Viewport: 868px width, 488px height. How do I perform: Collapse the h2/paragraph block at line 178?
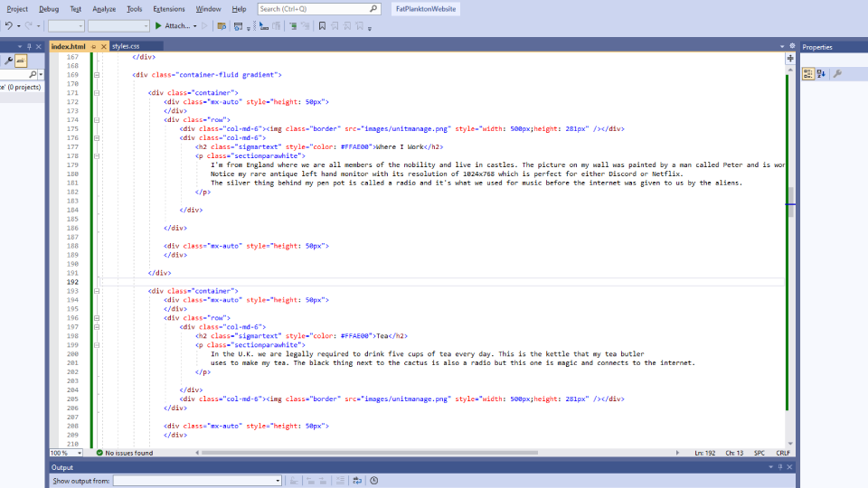click(97, 155)
